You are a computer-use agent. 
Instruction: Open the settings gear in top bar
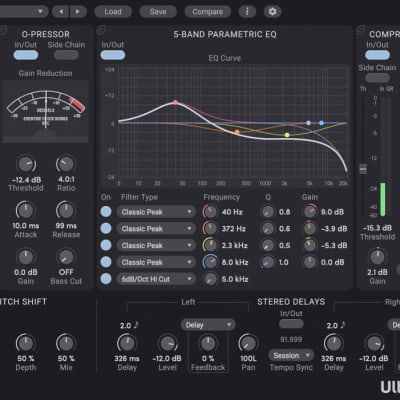pos(272,12)
